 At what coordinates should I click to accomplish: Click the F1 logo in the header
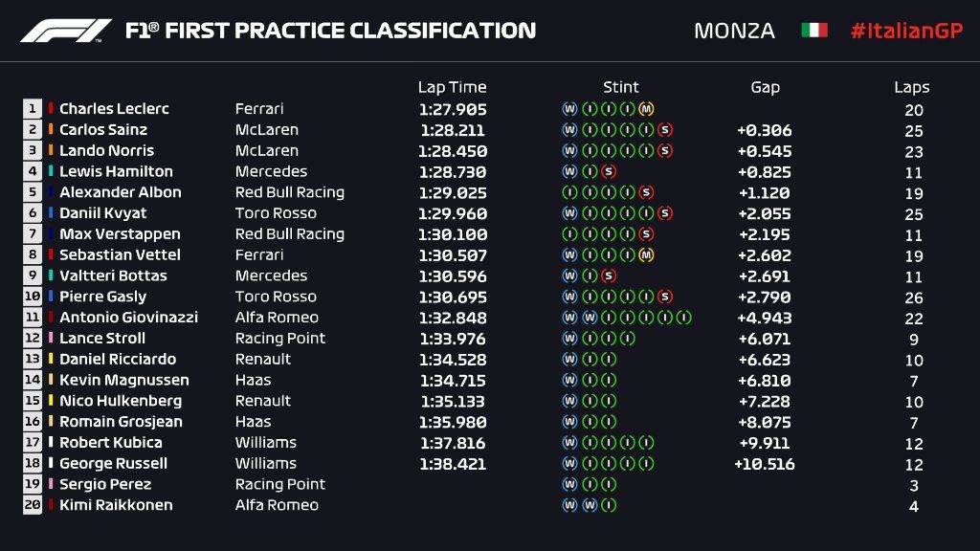pos(66,31)
